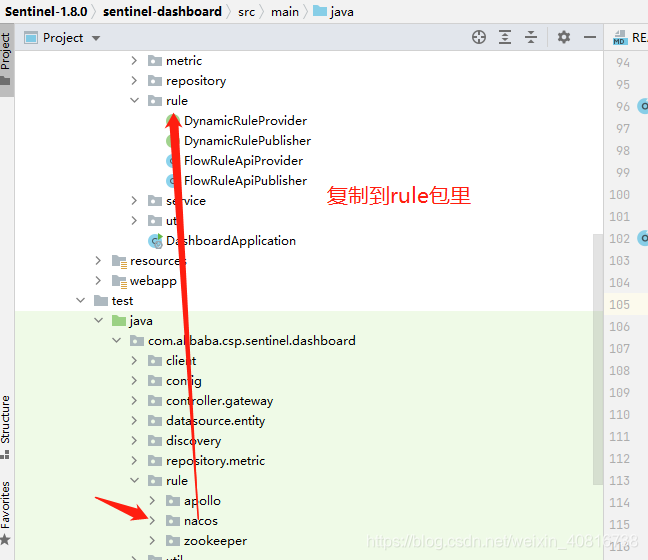Screen dimensions: 648x560
Task: Expand the apollo package
Action: tap(152, 500)
